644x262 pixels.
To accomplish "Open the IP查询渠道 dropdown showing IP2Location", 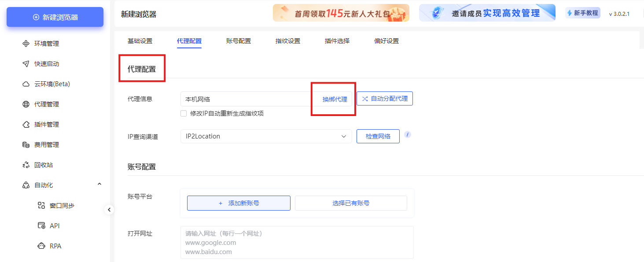I will [x=265, y=136].
